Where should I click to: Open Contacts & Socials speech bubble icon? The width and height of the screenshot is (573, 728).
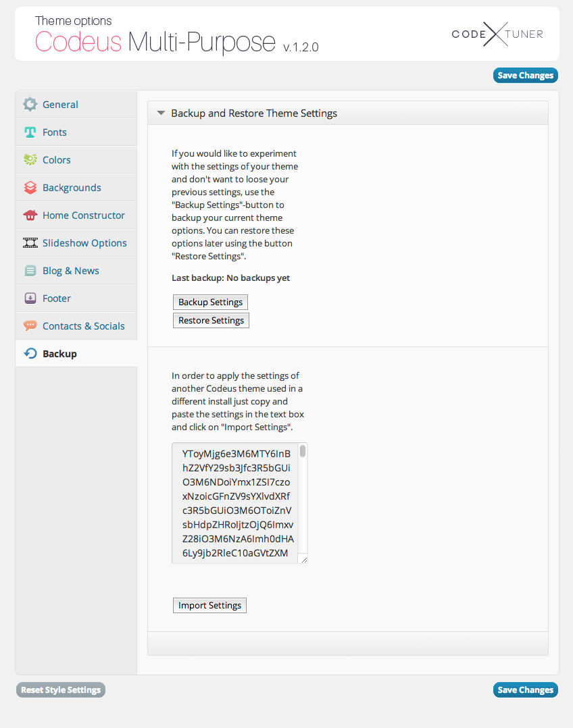(30, 326)
